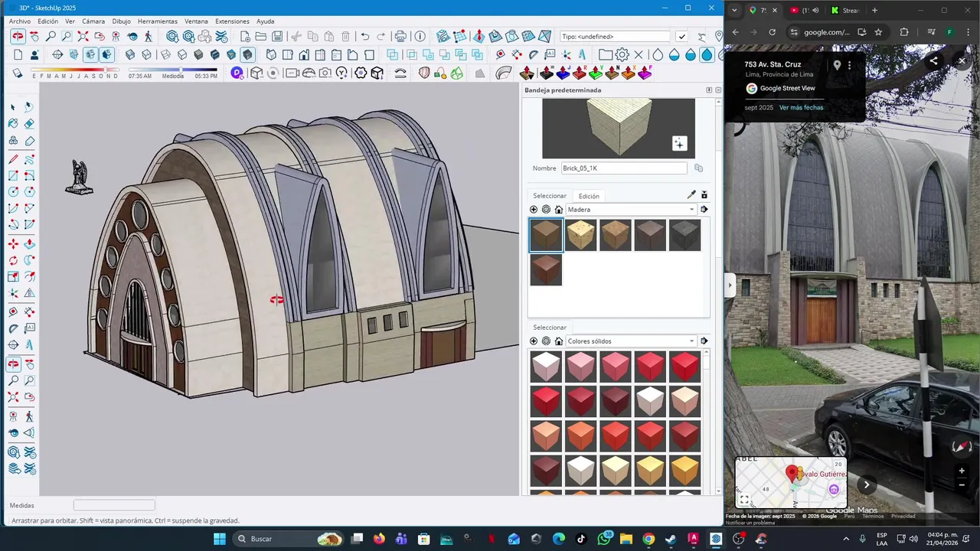Select the Rotate tool in left toolbar
This screenshot has width=980, height=551.
(13, 260)
